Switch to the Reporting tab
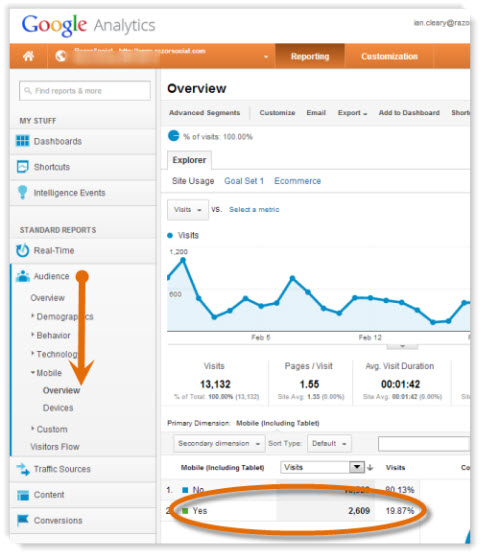 point(310,56)
